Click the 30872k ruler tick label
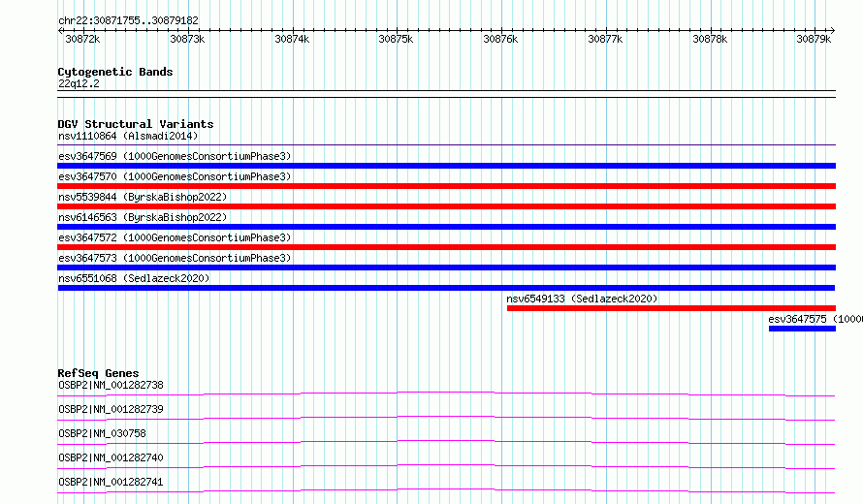The image size is (863, 504). tap(82, 39)
